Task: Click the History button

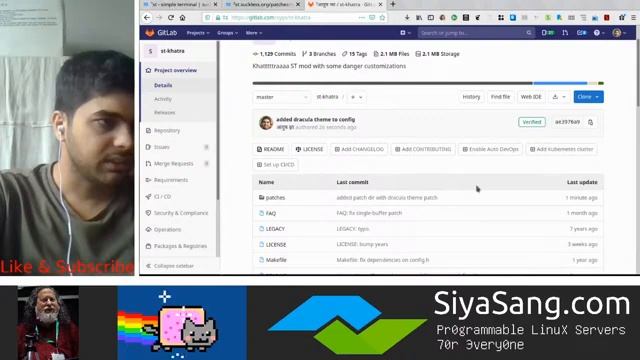Action: (x=471, y=97)
